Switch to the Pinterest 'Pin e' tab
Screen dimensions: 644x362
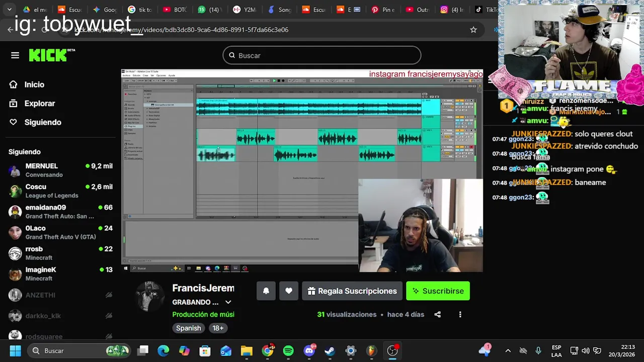383,10
